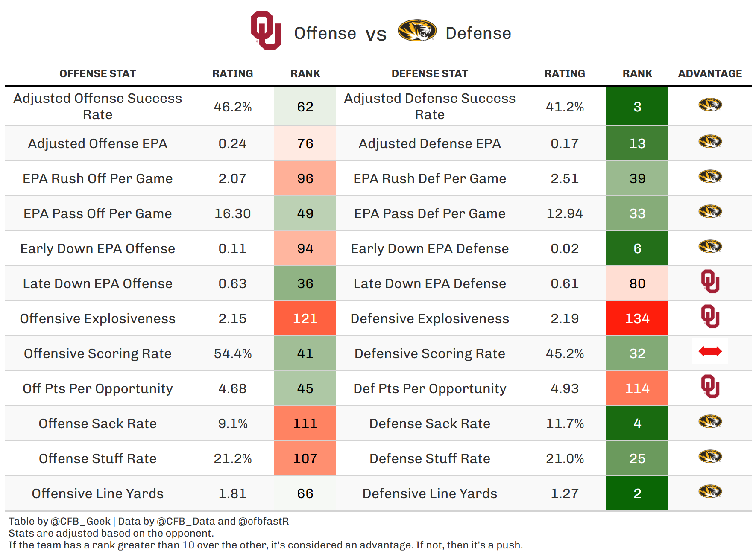
Task: Click Oklahoma advantage icon for Pts Per Opportunity
Action: tap(710, 387)
